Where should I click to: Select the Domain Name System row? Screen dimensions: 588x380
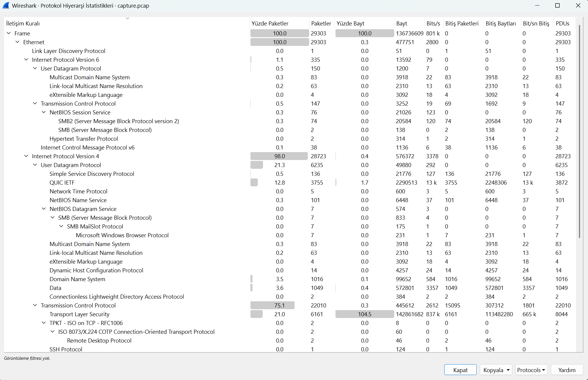point(77,279)
